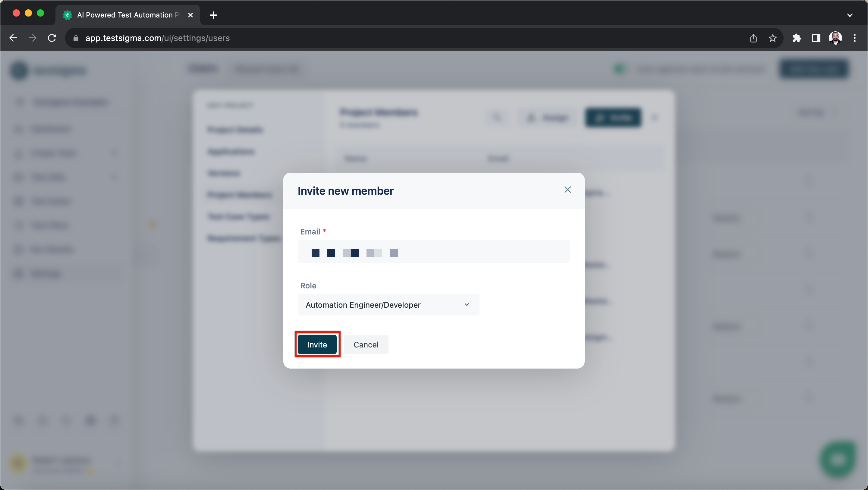Share this page icon
This screenshot has height=490, width=868.
tap(753, 38)
